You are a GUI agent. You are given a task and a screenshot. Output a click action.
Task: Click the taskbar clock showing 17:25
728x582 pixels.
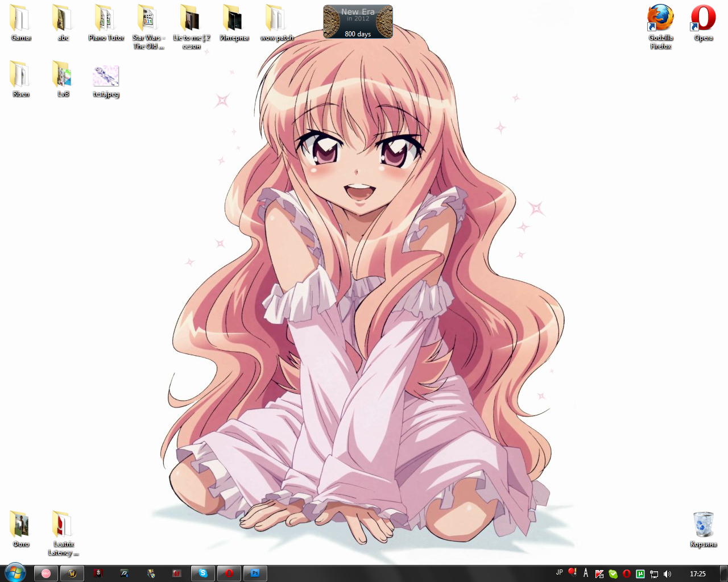(698, 574)
